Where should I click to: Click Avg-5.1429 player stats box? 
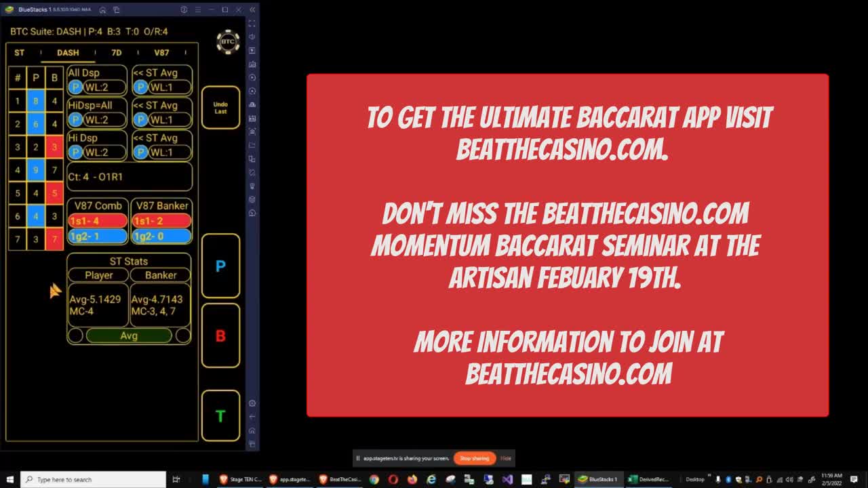coord(98,305)
